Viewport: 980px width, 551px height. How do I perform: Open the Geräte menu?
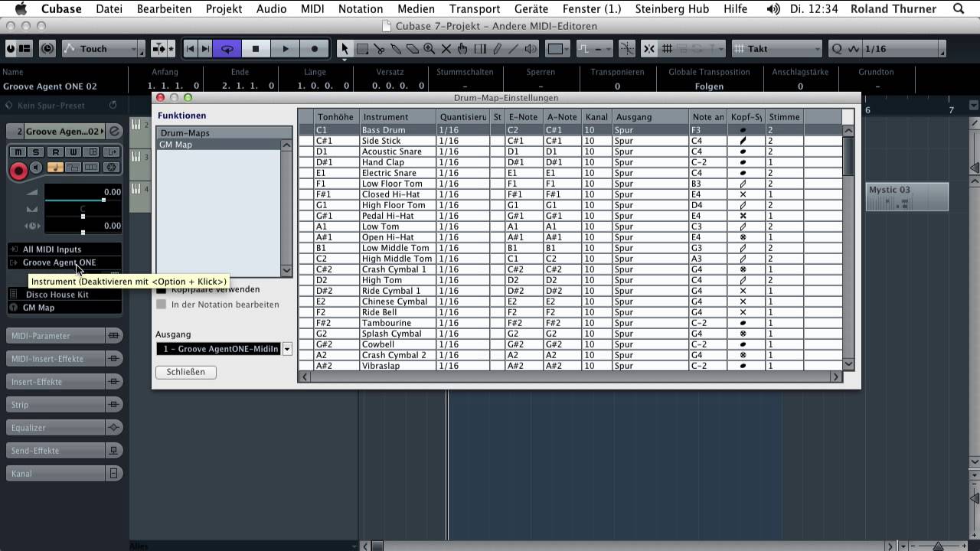pos(531,9)
